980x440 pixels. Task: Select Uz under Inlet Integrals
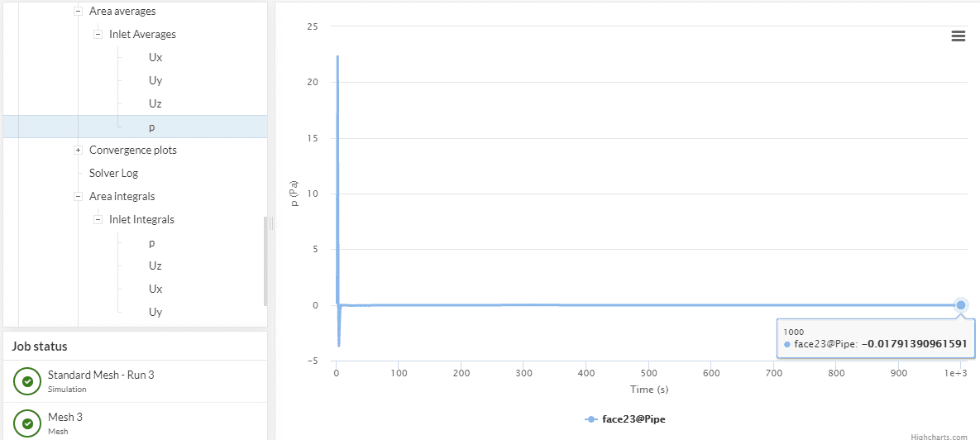[x=155, y=266]
